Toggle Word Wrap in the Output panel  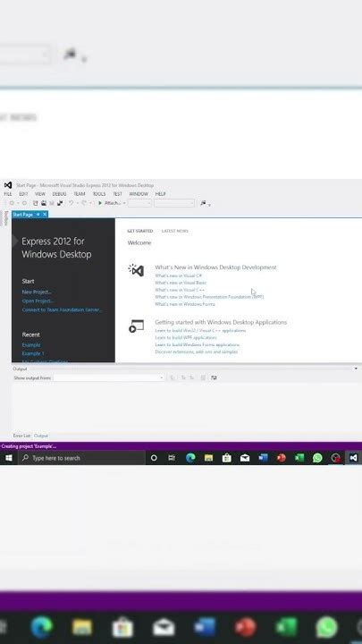[214, 377]
